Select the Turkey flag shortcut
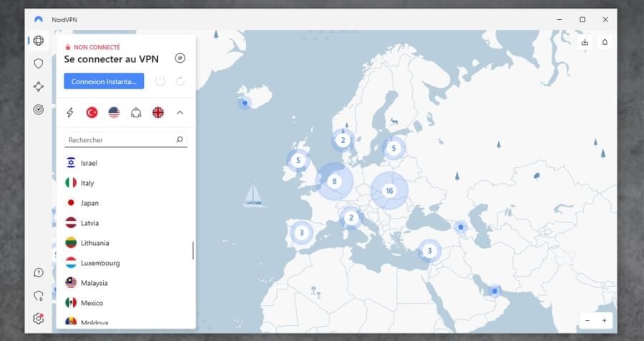 click(x=92, y=112)
